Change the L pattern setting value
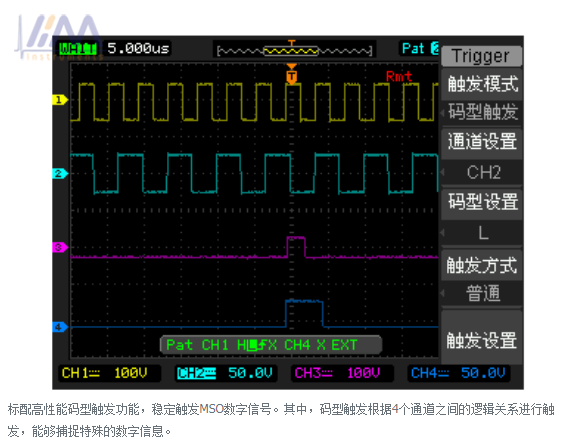This screenshot has height=447, width=576. [482, 233]
